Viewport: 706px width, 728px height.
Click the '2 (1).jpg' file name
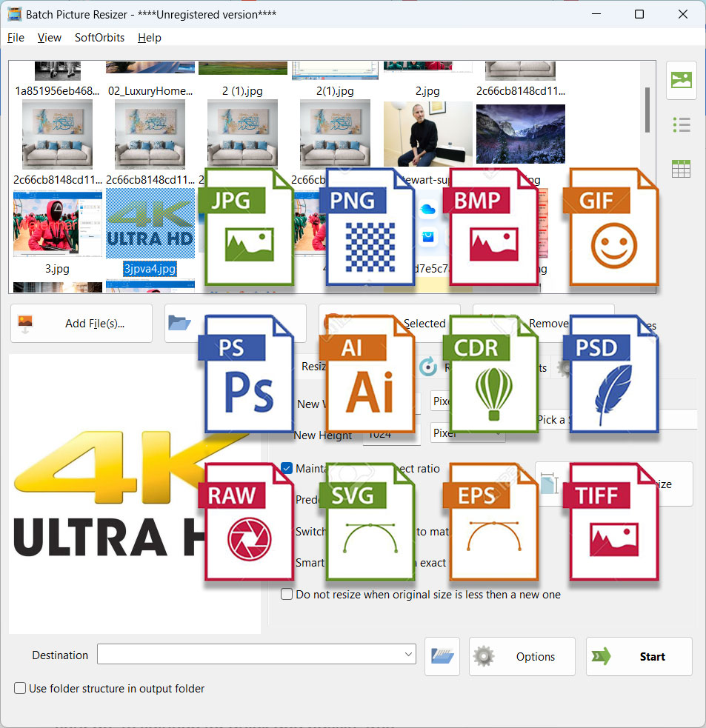242,90
